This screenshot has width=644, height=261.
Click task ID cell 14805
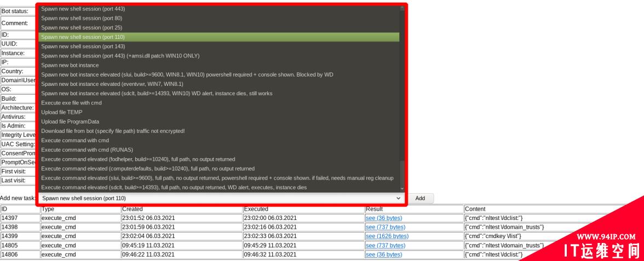[20, 245]
